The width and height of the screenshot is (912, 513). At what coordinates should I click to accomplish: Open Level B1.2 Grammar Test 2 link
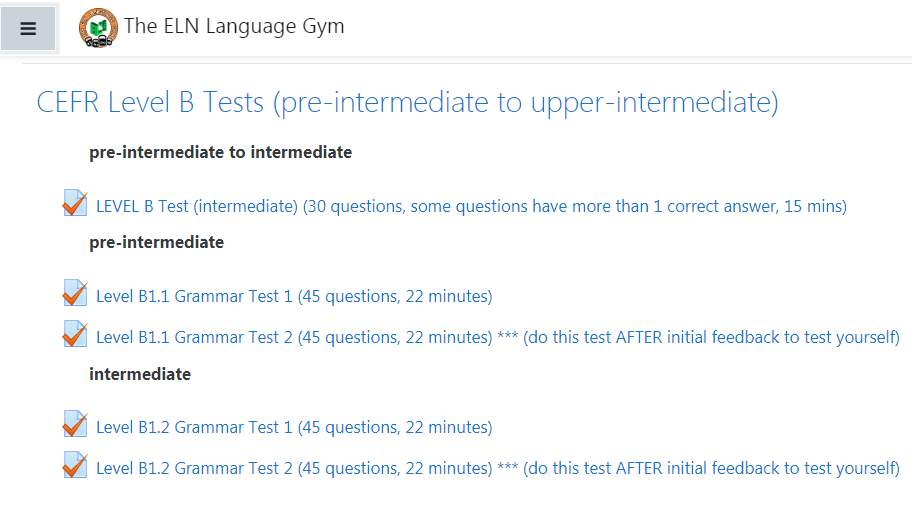(x=294, y=469)
